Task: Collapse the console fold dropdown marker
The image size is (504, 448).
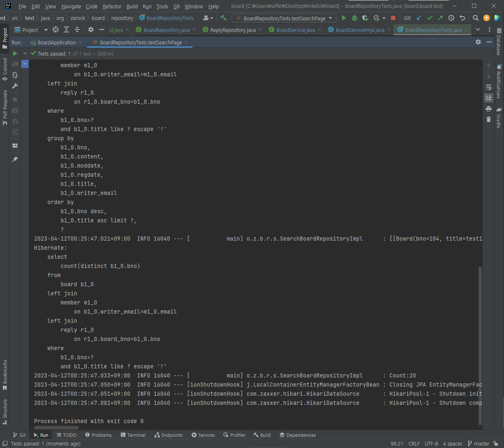Action: pos(25,64)
